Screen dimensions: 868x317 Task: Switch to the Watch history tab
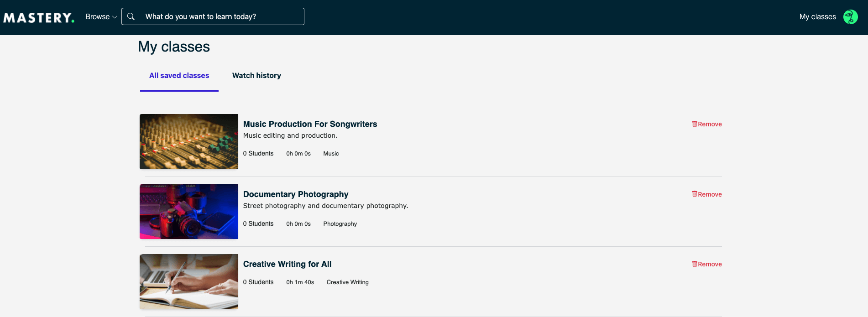click(256, 75)
